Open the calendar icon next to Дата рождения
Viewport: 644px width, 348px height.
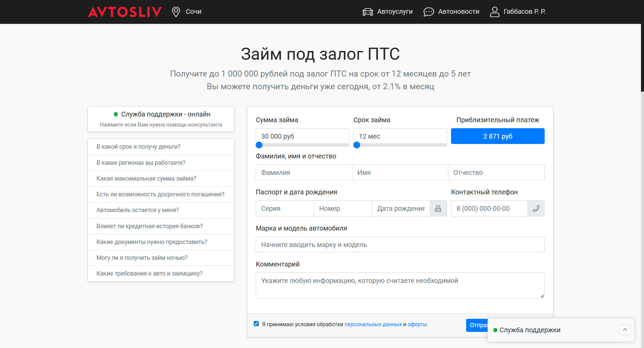pyautogui.click(x=438, y=208)
